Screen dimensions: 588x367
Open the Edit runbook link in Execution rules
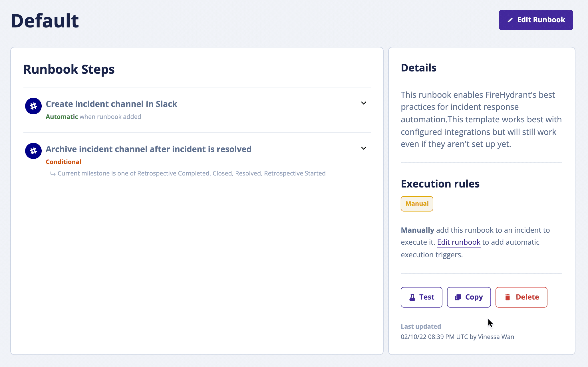tap(458, 242)
